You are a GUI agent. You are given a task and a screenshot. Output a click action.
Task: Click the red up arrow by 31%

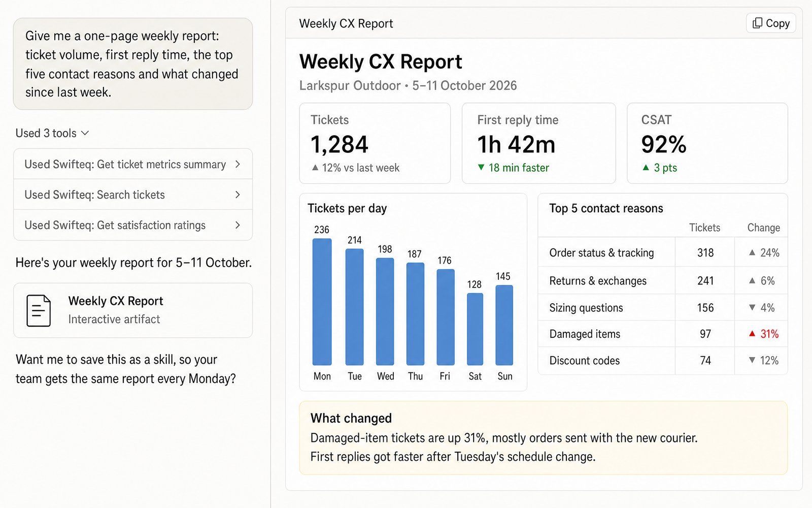click(752, 334)
